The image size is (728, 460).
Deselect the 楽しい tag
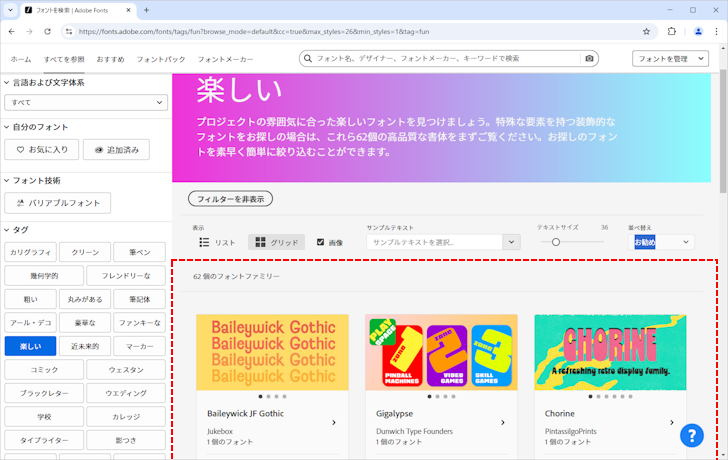click(31, 346)
